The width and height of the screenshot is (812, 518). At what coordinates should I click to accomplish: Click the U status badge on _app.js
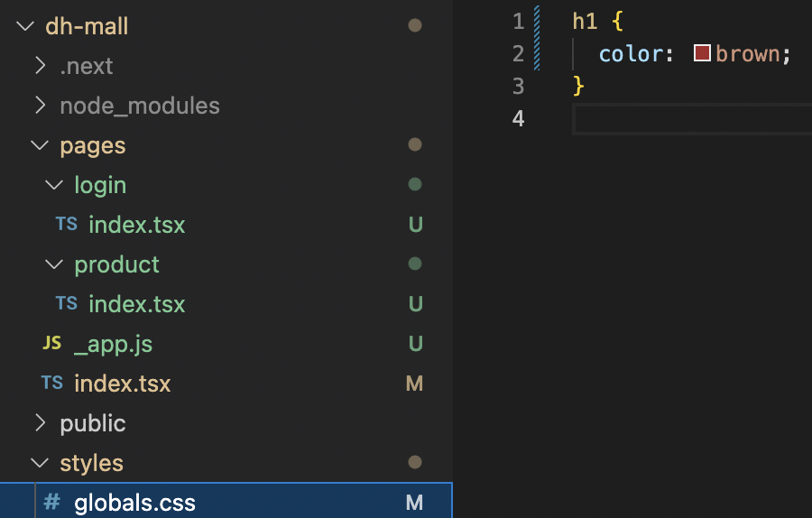coord(415,343)
